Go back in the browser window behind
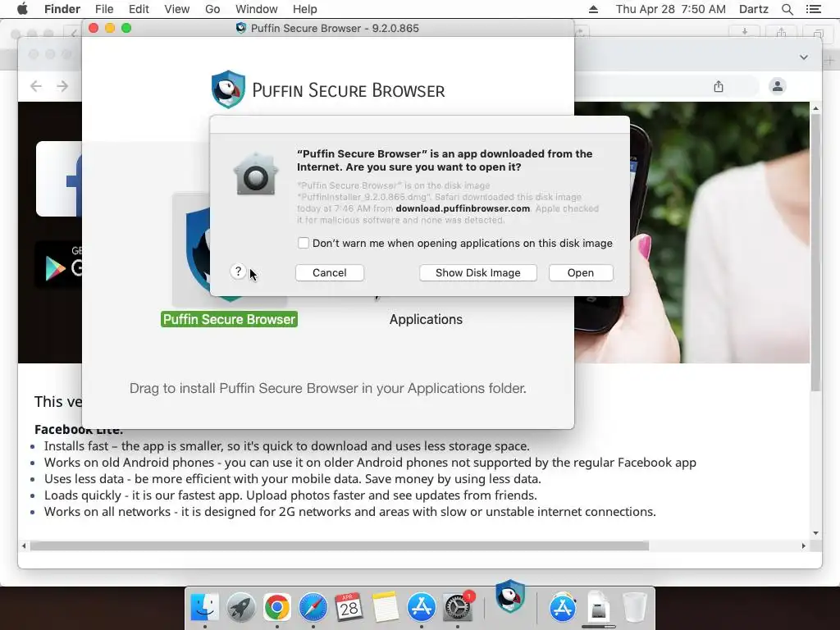This screenshot has height=630, width=840. pos(36,86)
